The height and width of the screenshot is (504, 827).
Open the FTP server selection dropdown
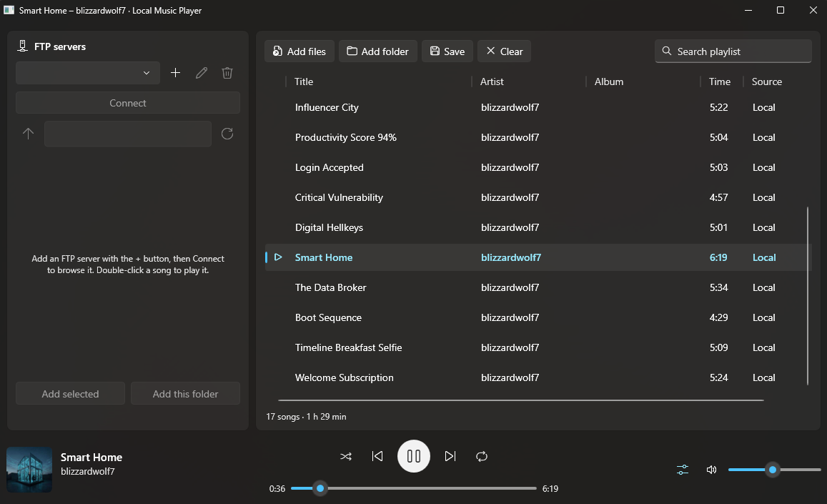(x=87, y=73)
